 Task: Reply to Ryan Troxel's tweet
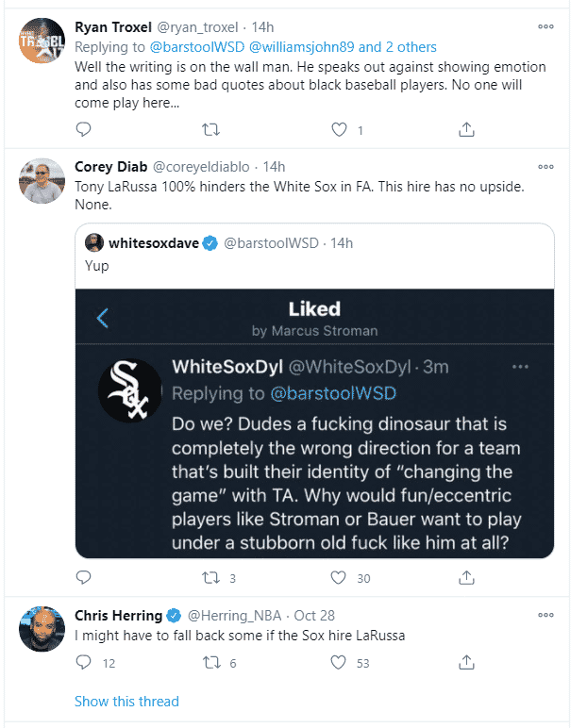(83, 129)
